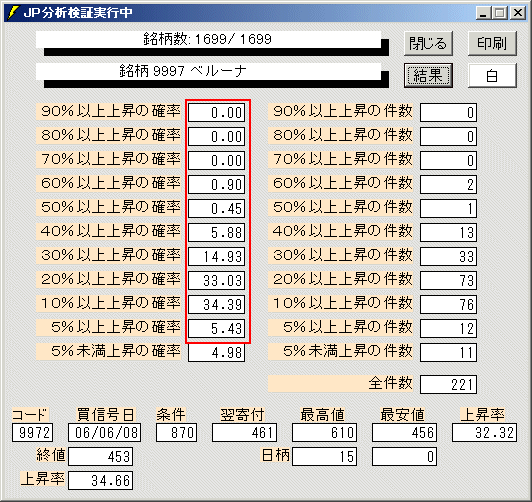Select the 50%以上上昇の確率 field showing 0.45
The image size is (532, 502).
[x=216, y=208]
